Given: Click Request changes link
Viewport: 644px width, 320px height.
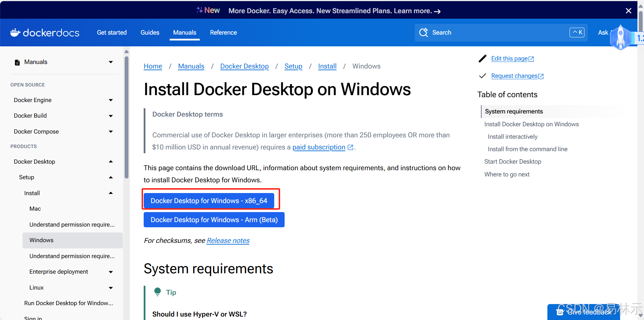Looking at the screenshot, I should 515,76.
